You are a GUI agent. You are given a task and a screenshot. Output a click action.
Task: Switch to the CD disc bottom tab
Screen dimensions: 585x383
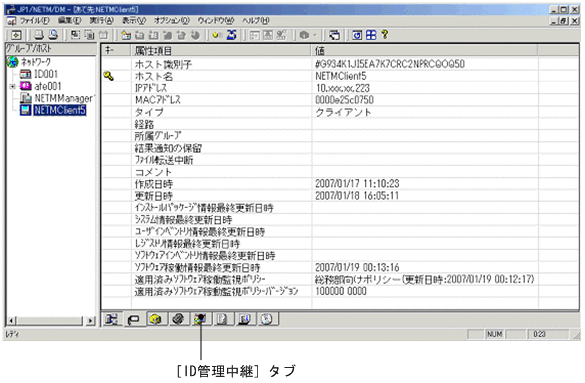pyautogui.click(x=267, y=319)
